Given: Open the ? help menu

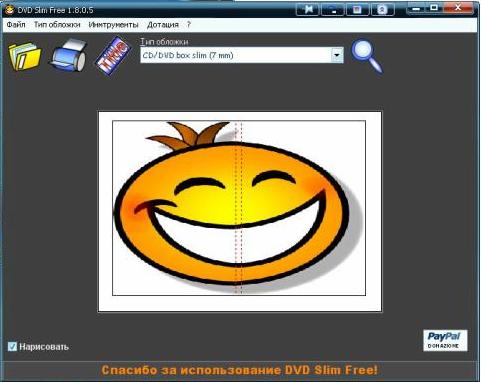Looking at the screenshot, I should tap(189, 25).
